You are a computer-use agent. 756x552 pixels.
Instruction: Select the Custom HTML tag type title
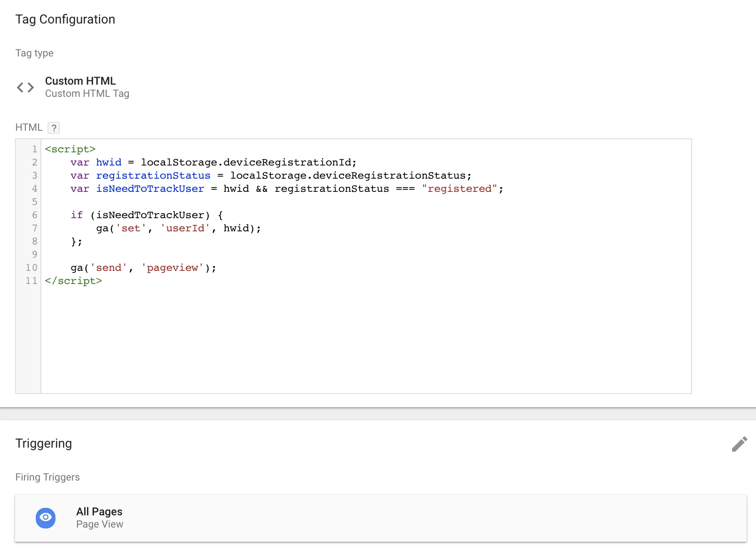pos(80,81)
